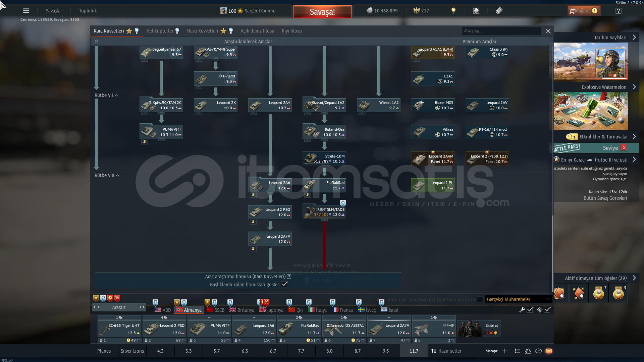Click the Arama search field

[x=501, y=31]
